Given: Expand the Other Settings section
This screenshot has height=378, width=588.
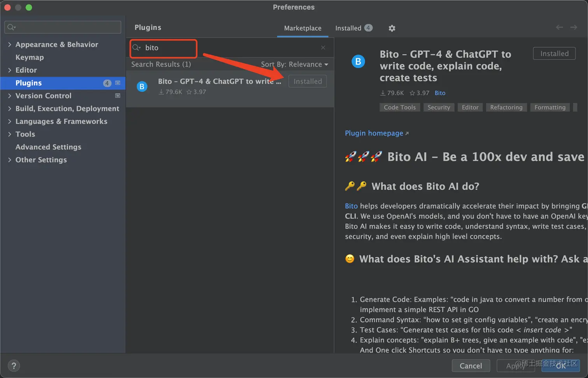Looking at the screenshot, I should click(x=9, y=160).
